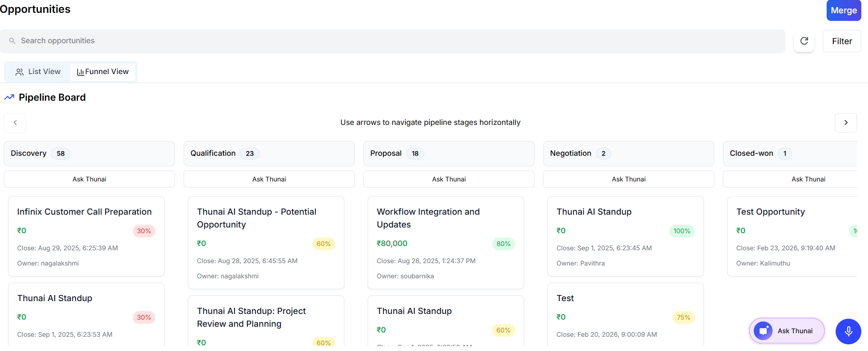Image resolution: width=868 pixels, height=351 pixels.
Task: Click Close: Aug 28, 2025 date text
Action: 247,261
